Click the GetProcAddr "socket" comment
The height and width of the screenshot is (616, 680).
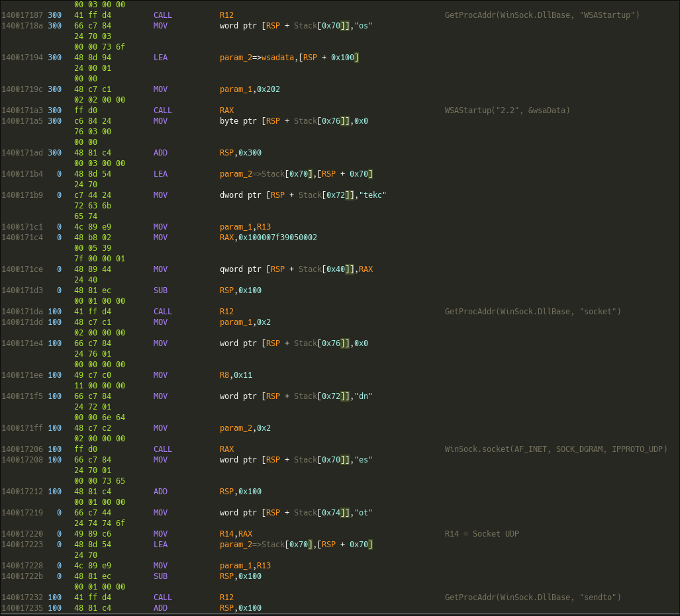532,312
